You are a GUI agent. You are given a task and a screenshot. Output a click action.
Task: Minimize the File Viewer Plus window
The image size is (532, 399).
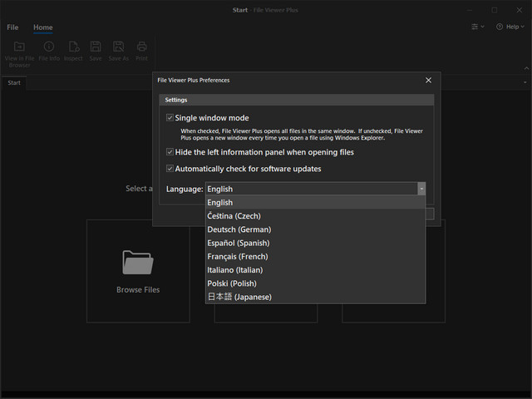(470, 10)
